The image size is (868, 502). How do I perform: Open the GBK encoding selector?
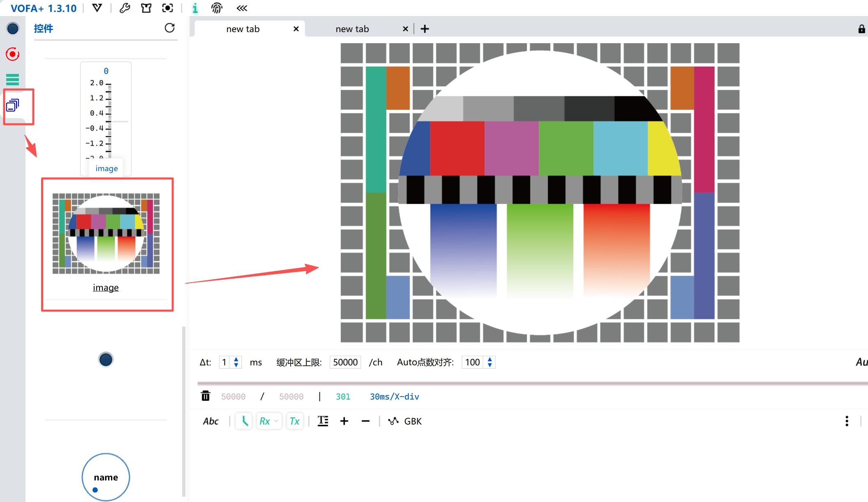point(412,421)
